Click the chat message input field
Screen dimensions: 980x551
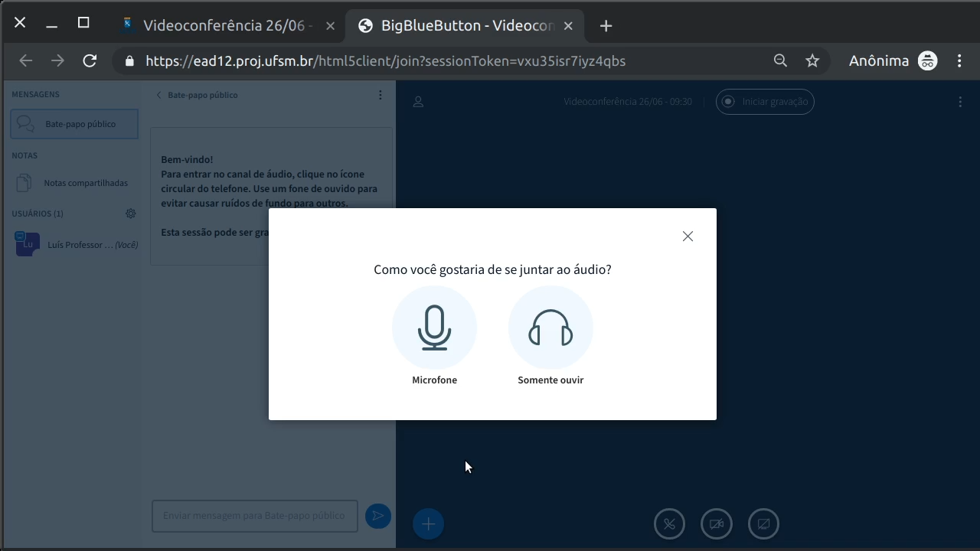click(254, 516)
